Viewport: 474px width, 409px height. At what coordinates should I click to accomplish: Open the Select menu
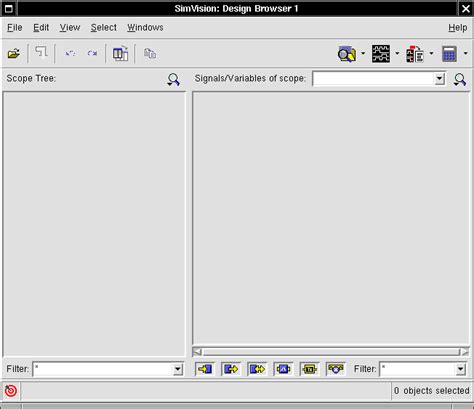coord(104,28)
